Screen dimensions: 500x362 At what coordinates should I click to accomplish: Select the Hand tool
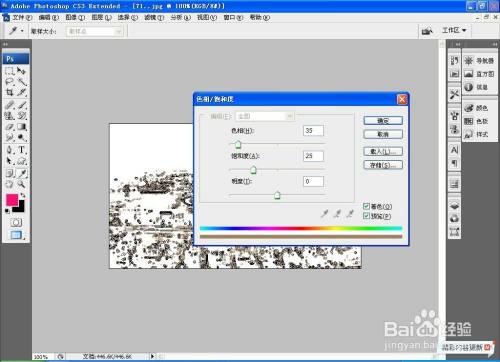pos(9,184)
